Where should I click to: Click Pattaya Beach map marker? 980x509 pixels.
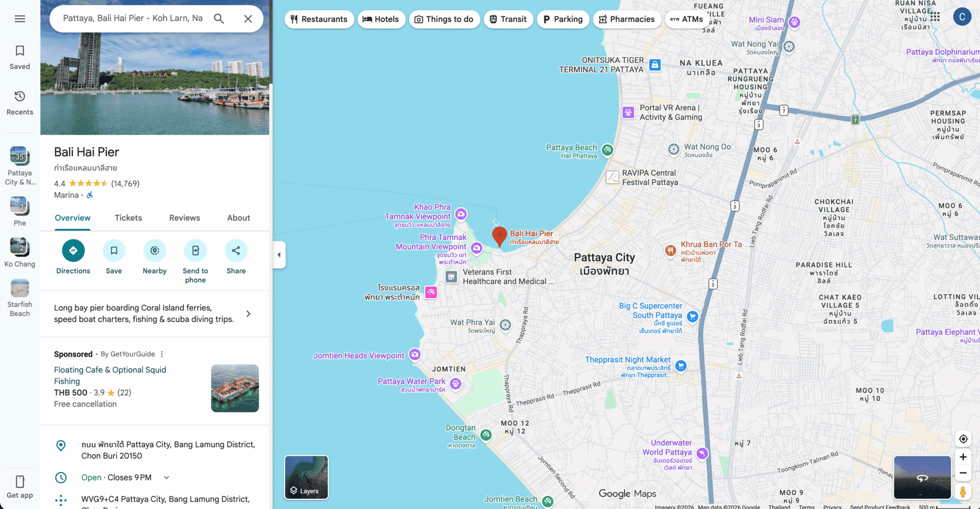coord(607,150)
